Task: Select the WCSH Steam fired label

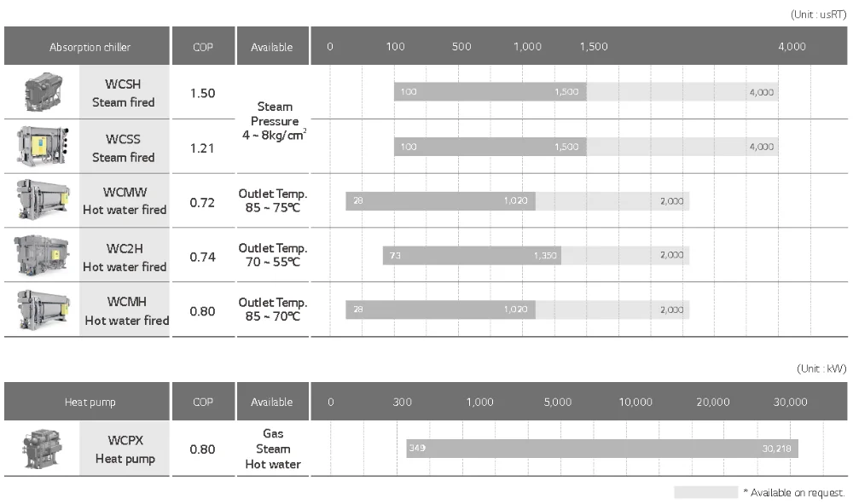Action: 124,93
